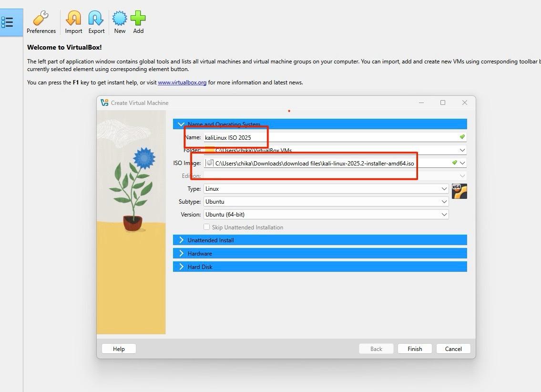541x392 pixels.
Task: Open the Folder dropdown arrow
Action: pos(462,150)
